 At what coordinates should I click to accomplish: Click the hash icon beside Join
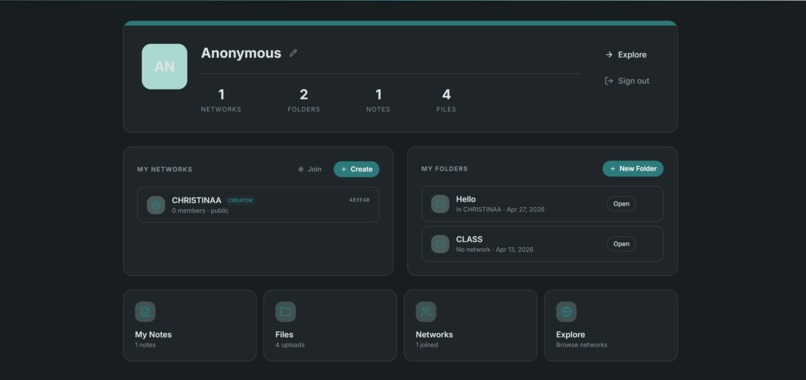pos(301,169)
